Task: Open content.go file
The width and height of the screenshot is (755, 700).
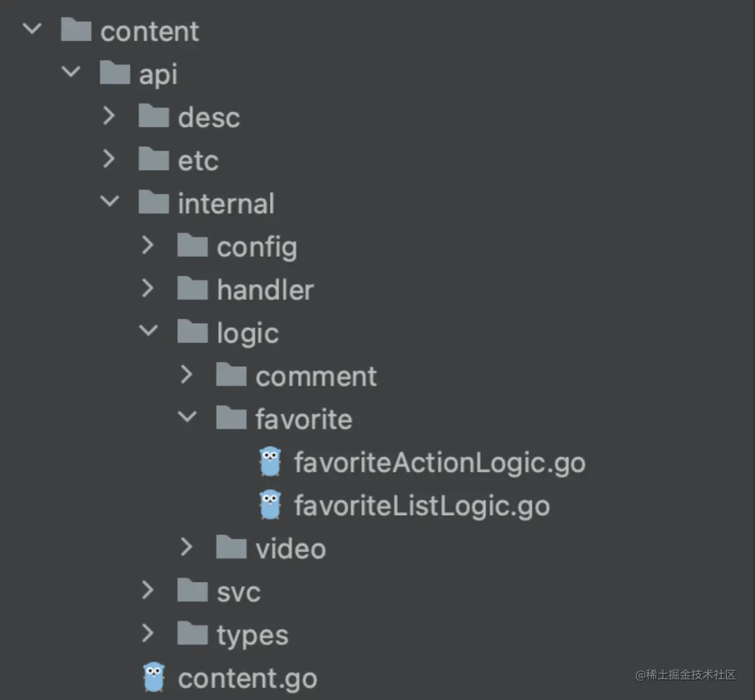Action: click(x=247, y=679)
